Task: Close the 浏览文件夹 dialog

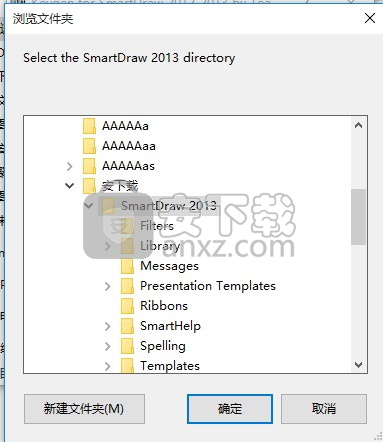Action: (x=370, y=18)
